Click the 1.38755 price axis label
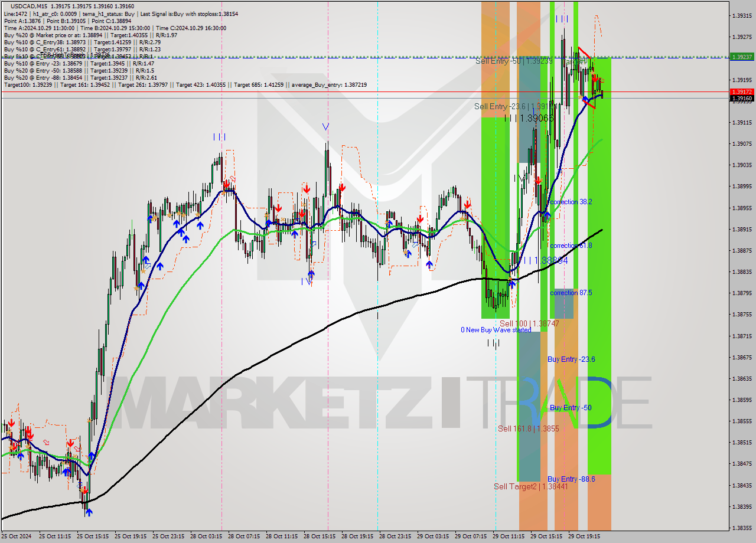 pyautogui.click(x=742, y=315)
